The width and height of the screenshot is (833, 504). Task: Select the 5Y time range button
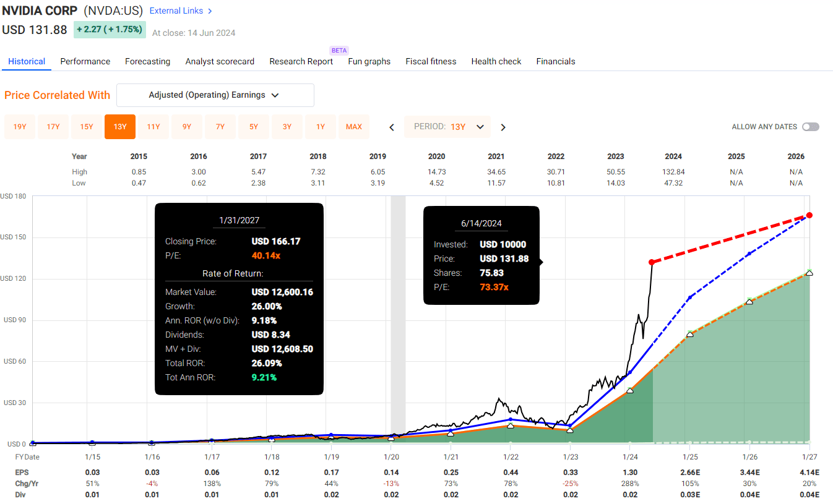point(254,127)
